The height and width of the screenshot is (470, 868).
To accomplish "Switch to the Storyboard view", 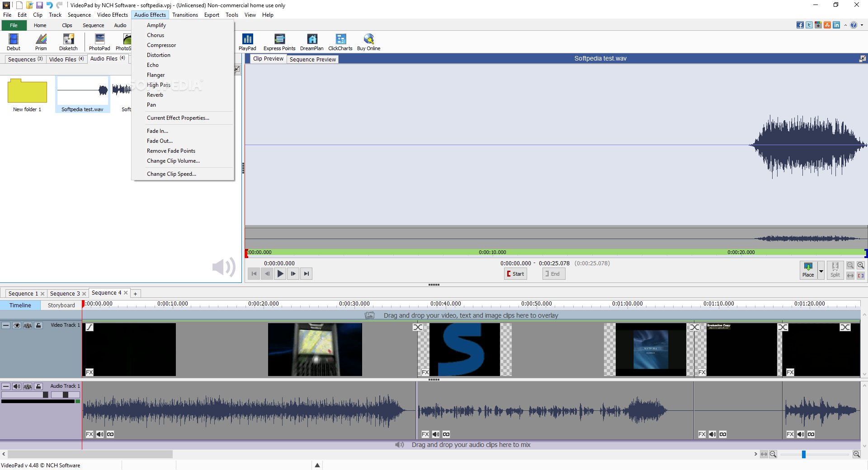I will 61,305.
